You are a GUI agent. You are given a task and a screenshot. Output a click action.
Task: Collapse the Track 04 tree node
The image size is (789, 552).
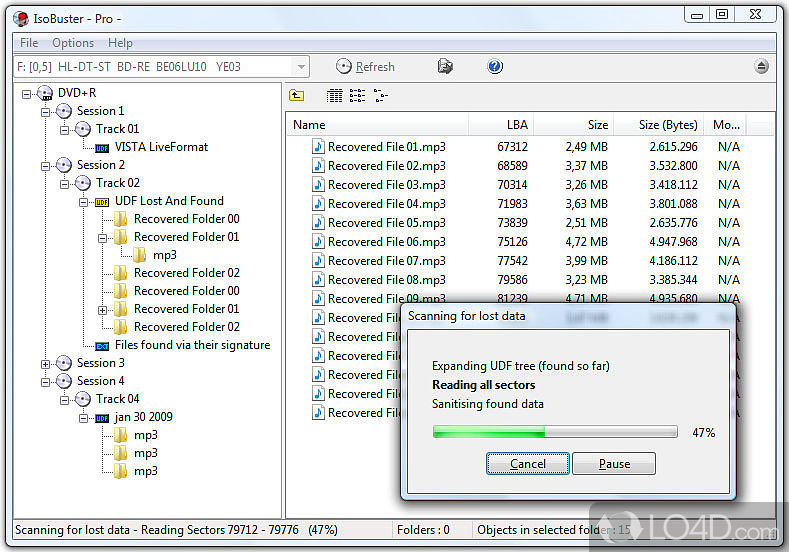pos(65,399)
